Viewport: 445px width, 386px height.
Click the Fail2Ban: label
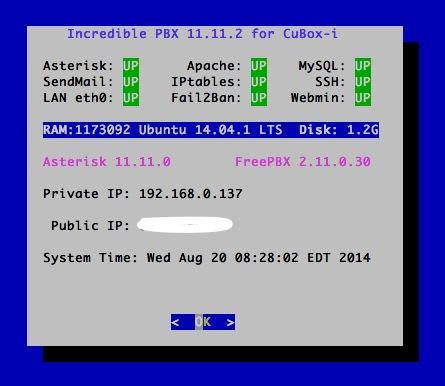coord(206,98)
